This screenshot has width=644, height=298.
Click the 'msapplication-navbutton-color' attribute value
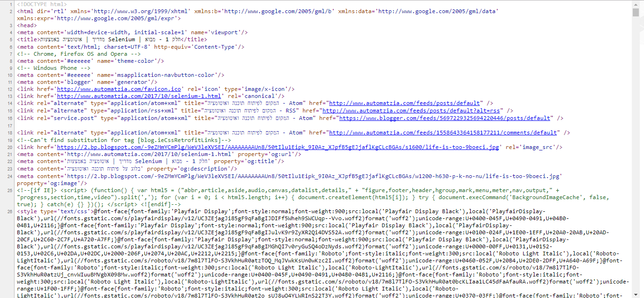click(166, 75)
